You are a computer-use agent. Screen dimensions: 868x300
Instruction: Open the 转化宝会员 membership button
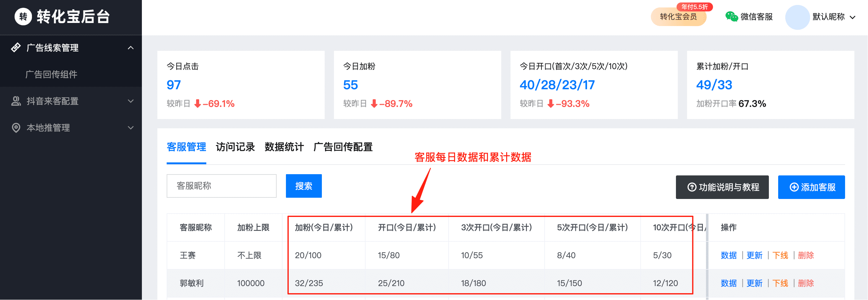tap(678, 17)
